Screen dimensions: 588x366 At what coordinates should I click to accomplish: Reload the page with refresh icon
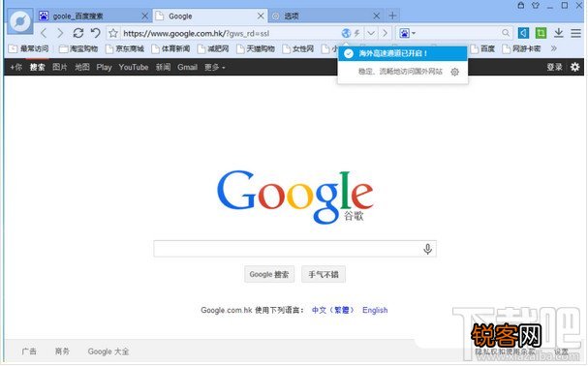(x=78, y=33)
